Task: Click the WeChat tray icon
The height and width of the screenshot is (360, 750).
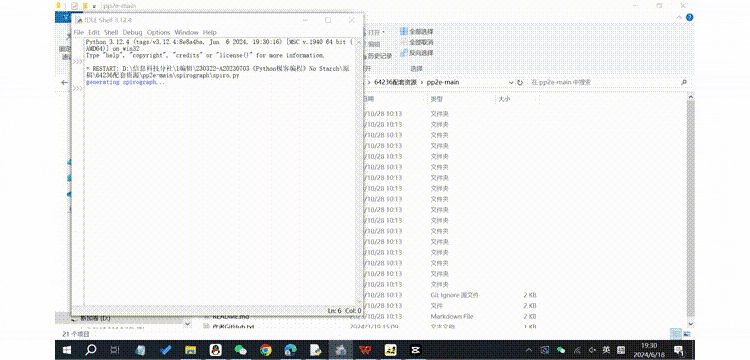Action: [561, 350]
